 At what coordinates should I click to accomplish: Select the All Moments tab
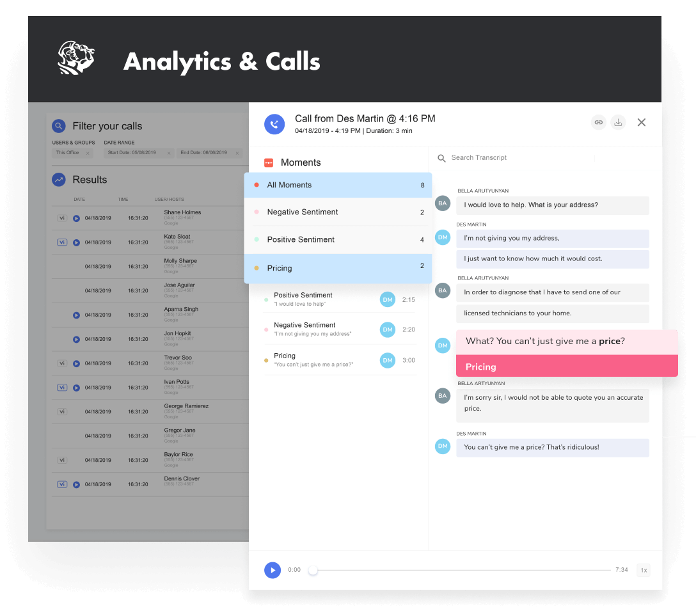pos(289,185)
